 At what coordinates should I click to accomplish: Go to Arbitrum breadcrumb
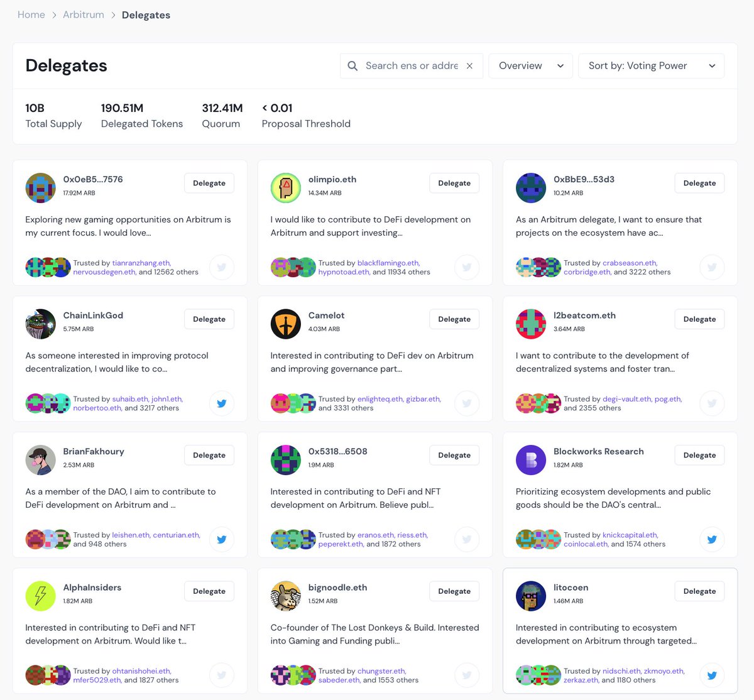point(84,15)
